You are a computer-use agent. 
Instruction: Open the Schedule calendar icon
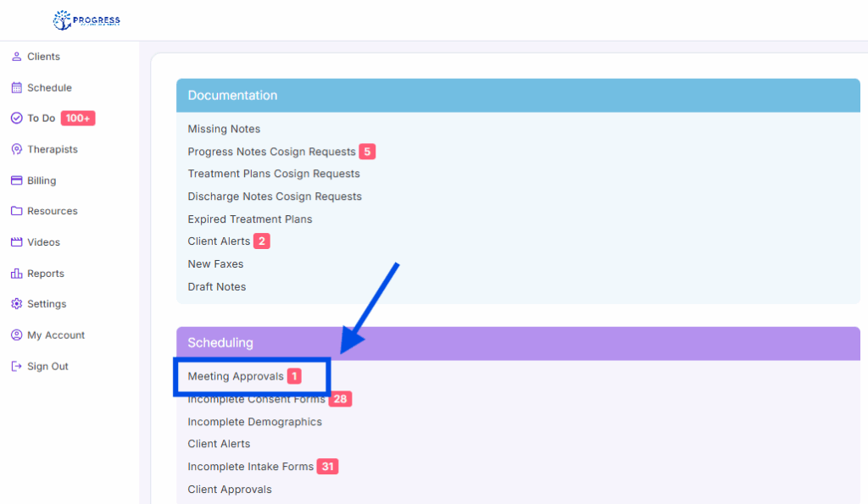pyautogui.click(x=16, y=88)
